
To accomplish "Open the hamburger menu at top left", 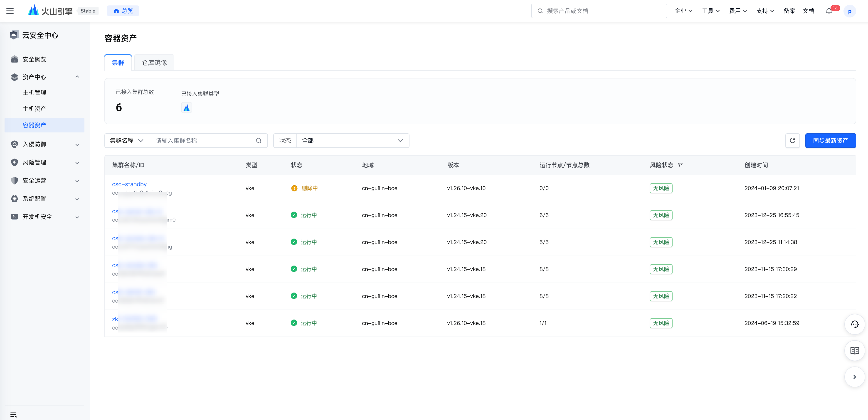I will [x=10, y=11].
